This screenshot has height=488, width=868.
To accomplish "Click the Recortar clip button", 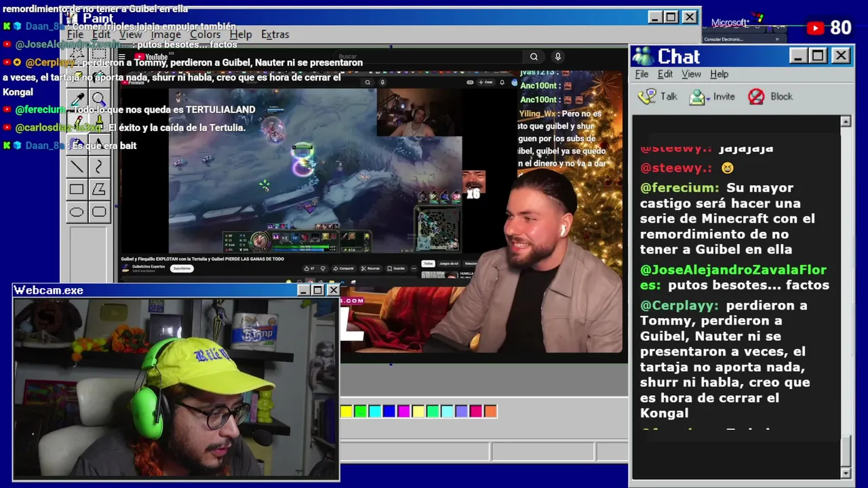I will (x=371, y=268).
